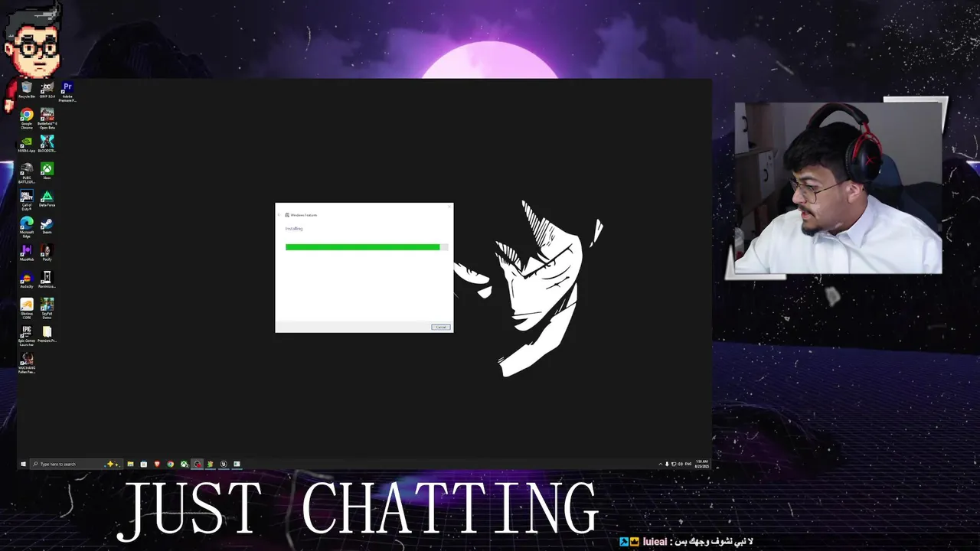
Task: Select the Glorious CORE desktop icon
Action: click(27, 308)
